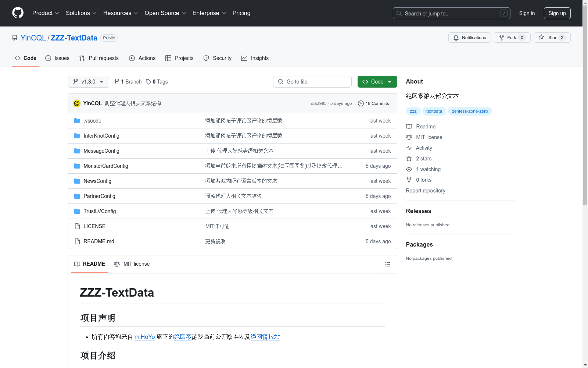Click the eye icon beside watching

point(409,169)
